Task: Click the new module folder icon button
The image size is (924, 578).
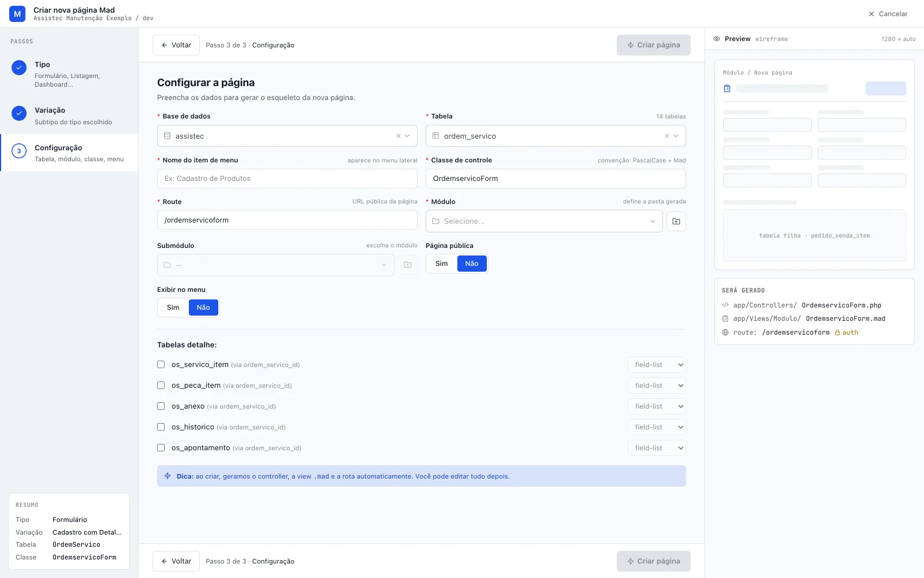Action: point(676,221)
